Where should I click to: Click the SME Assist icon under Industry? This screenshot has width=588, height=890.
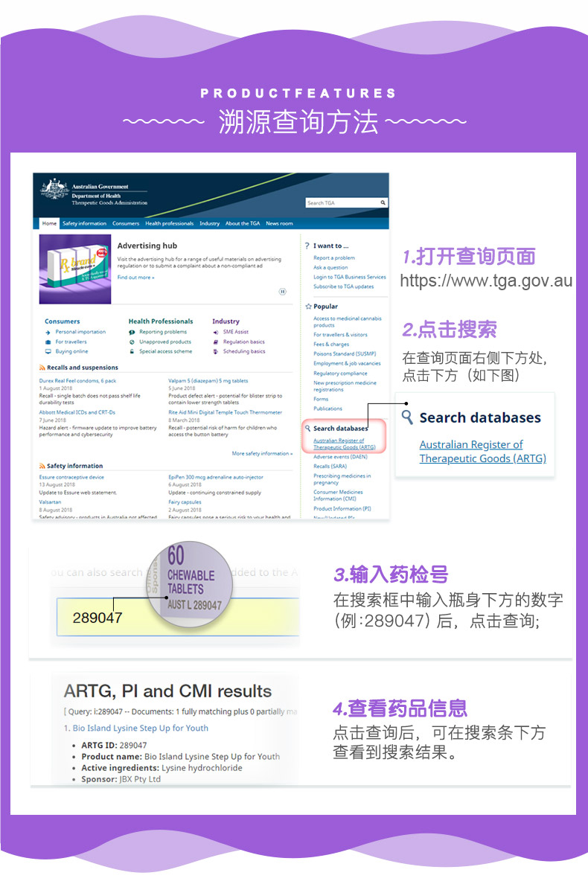215,332
